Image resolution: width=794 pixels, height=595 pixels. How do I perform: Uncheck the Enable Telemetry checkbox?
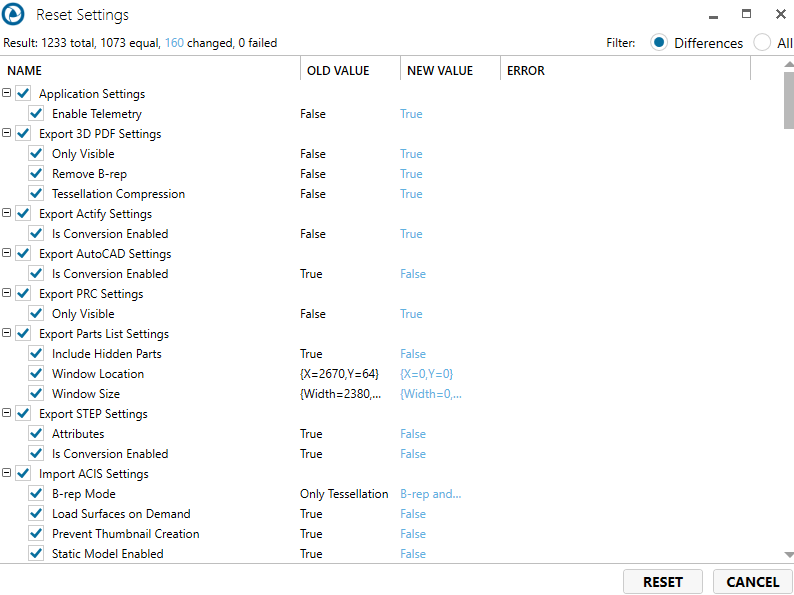tap(36, 114)
